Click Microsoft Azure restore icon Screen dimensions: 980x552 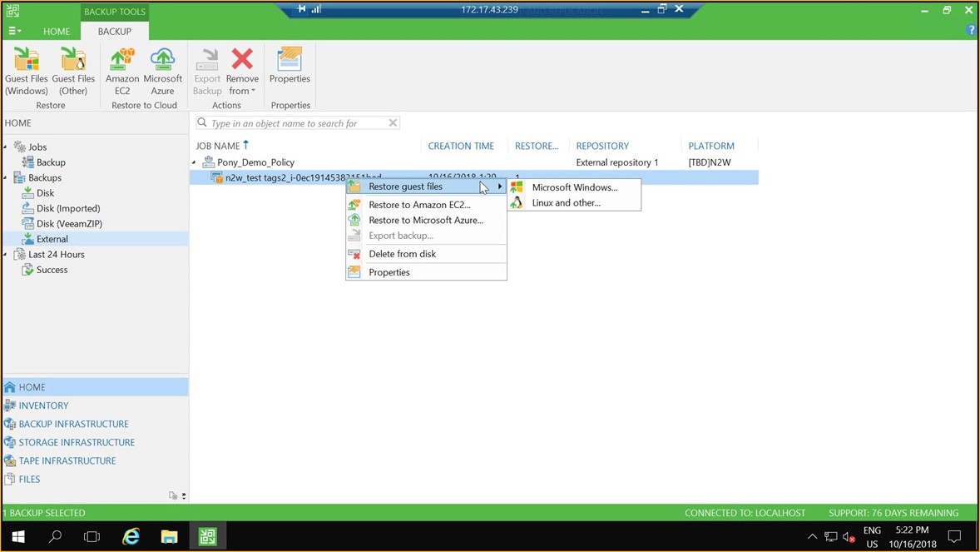(x=162, y=72)
